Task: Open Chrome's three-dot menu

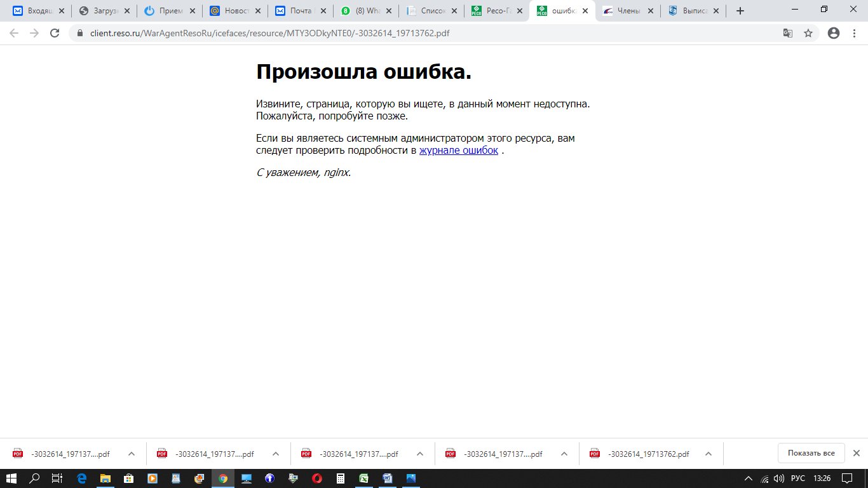Action: tap(855, 33)
